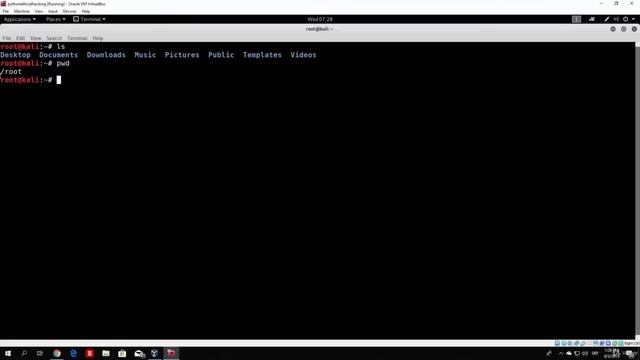The width and height of the screenshot is (640, 360).
Task: Open the terminal File menu
Action: [7, 38]
